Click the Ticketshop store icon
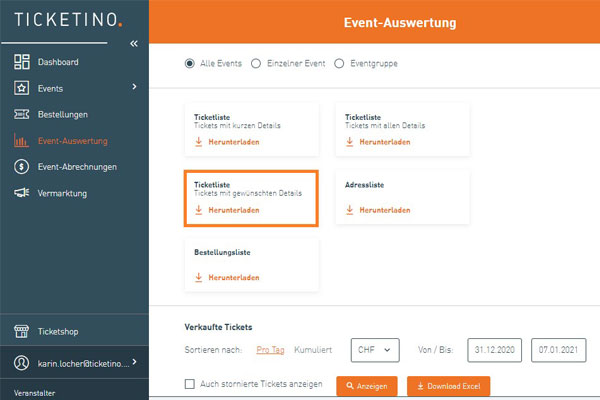Viewport: 600px width, 400px height. point(22,331)
